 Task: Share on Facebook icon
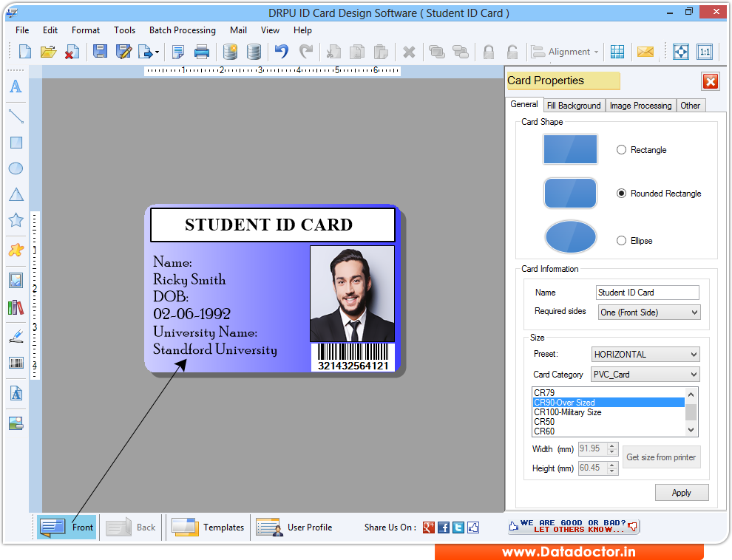[x=444, y=527]
